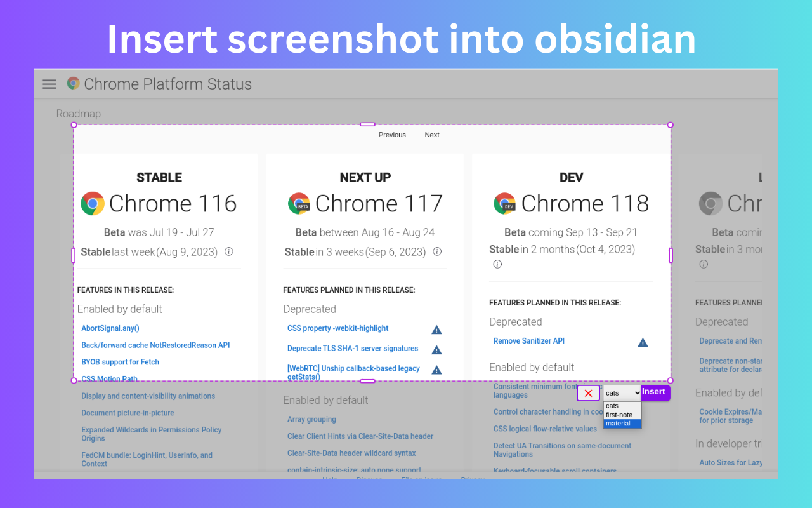Open the note selection dropdown showing cats
This screenshot has height=508, width=812.
622,392
